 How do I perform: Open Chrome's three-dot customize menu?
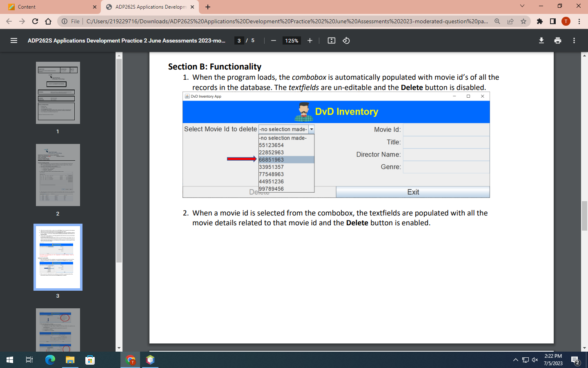pos(580,20)
